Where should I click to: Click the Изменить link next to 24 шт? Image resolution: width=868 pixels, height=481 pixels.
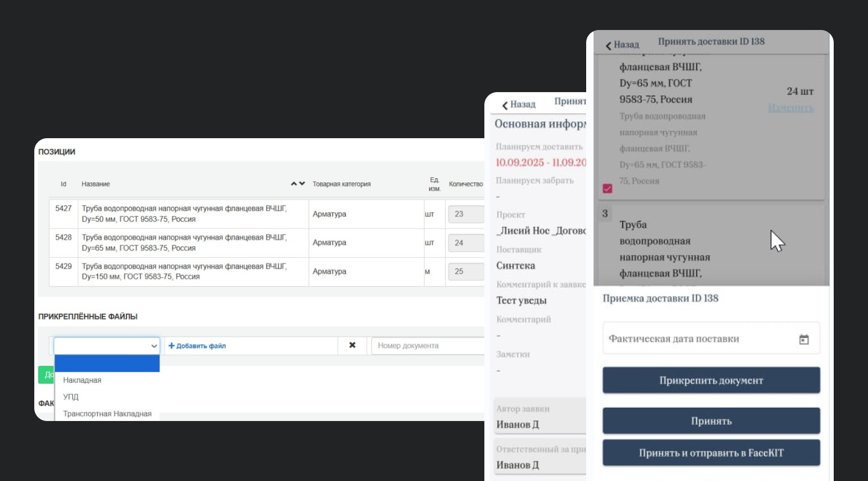tap(790, 108)
